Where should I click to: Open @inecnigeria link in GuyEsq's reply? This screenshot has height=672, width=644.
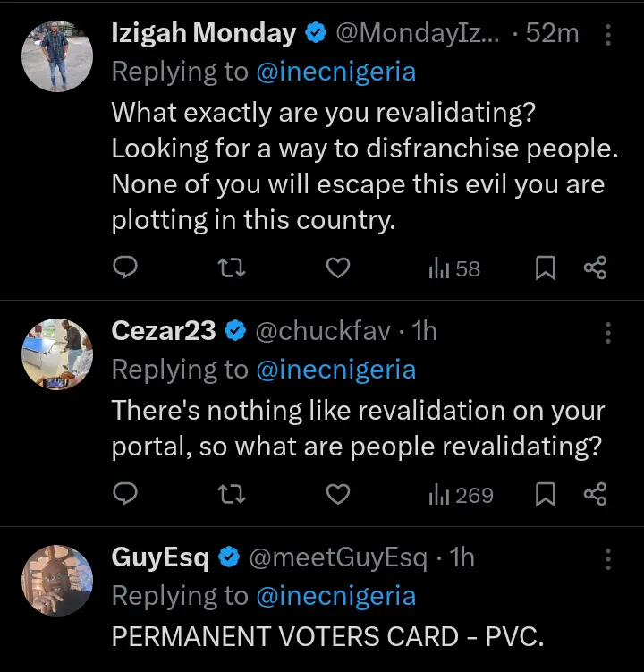point(335,596)
